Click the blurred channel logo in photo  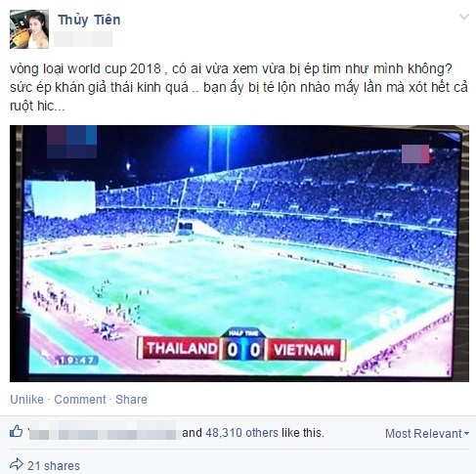(x=71, y=142)
